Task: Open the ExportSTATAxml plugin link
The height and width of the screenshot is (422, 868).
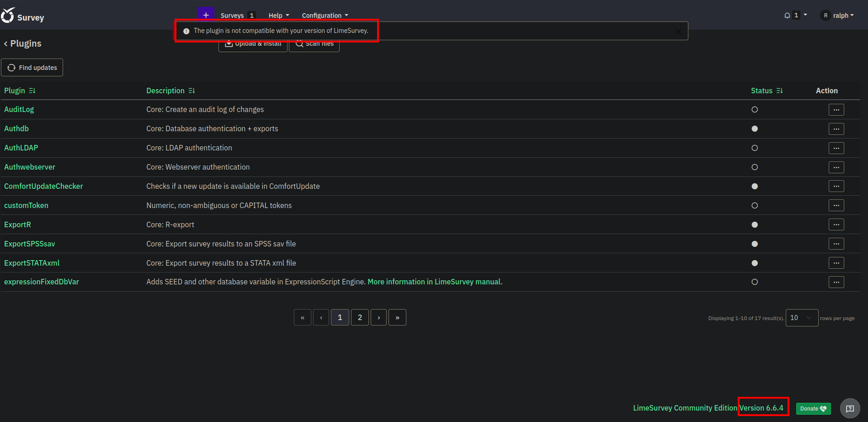Action: coord(32,263)
